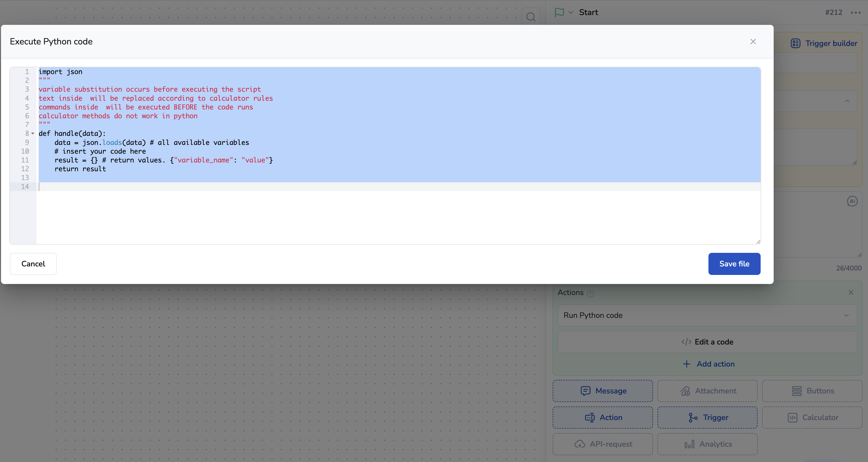Open dropdown next to the Start flag

point(571,13)
